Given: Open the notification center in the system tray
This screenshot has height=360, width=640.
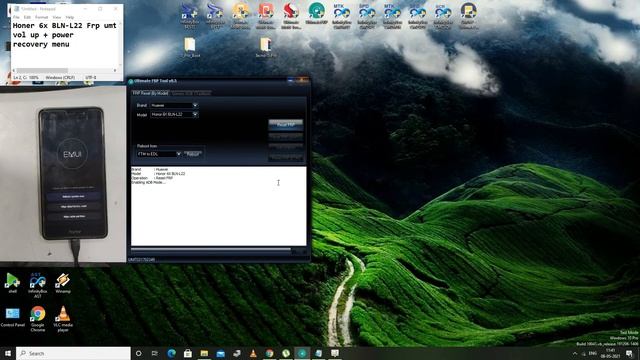Looking at the screenshot, I should [629, 353].
